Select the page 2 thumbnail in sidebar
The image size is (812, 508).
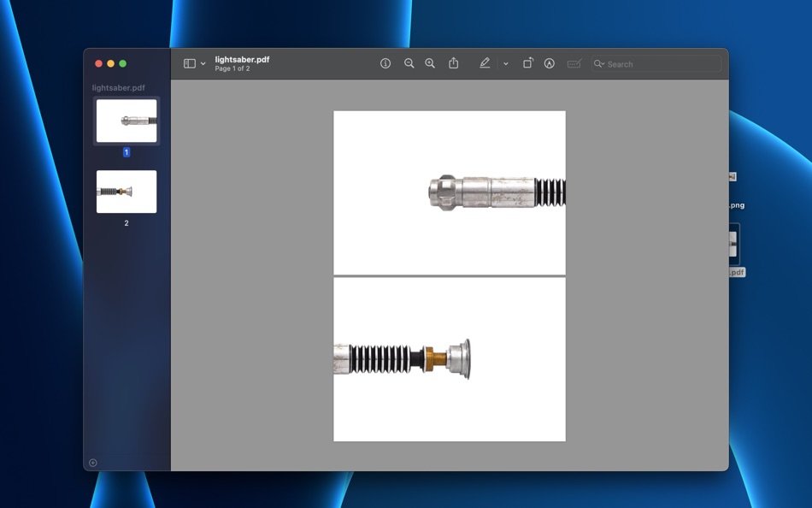coord(127,192)
